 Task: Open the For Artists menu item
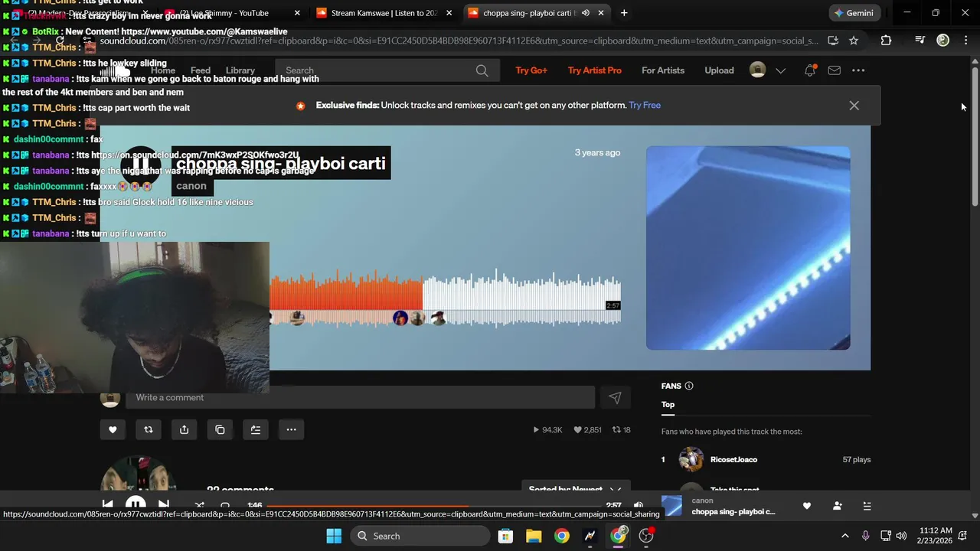point(663,70)
